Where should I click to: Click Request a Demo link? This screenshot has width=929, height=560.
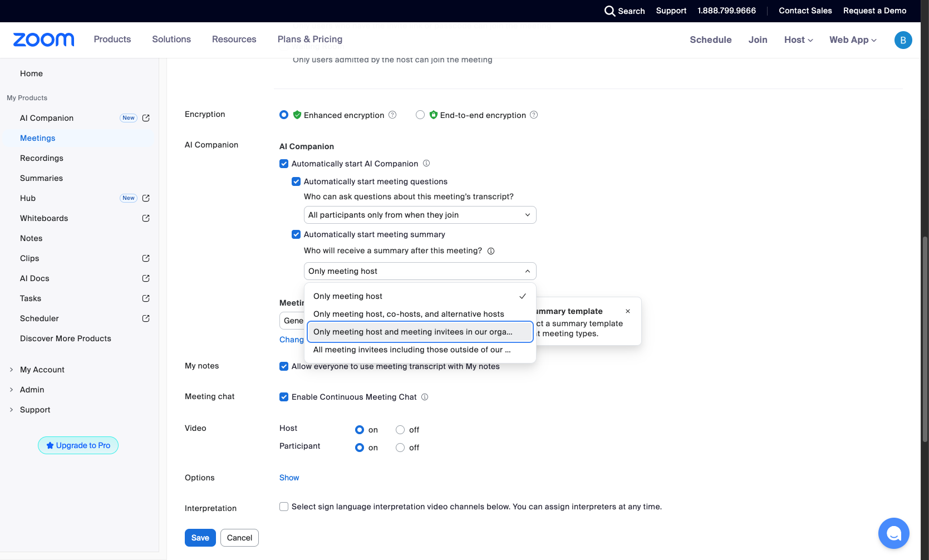pyautogui.click(x=875, y=11)
